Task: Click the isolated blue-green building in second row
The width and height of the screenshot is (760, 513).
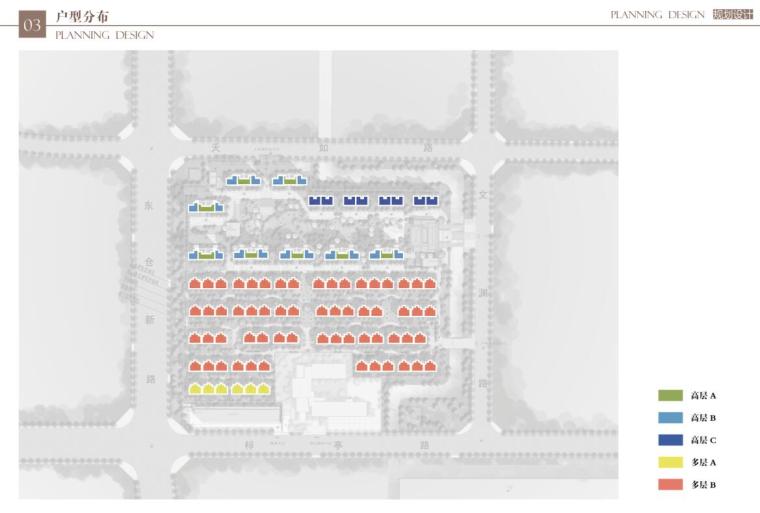Action: (x=206, y=207)
